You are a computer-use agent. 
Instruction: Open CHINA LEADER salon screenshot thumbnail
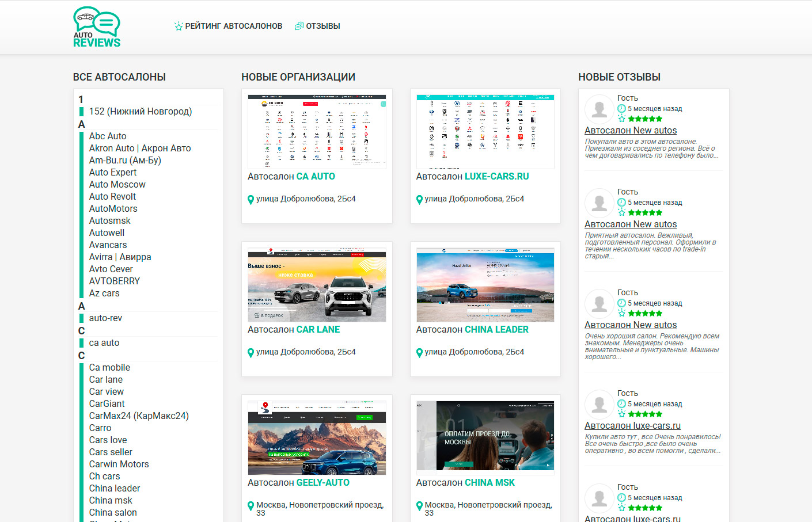[485, 285]
